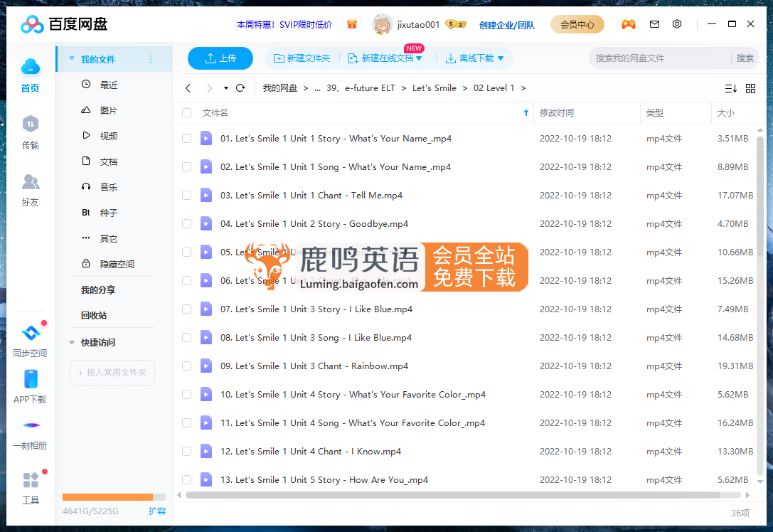Image resolution: width=773 pixels, height=532 pixels.
Task: Select 文档 category in sidebar
Action: [x=109, y=161]
